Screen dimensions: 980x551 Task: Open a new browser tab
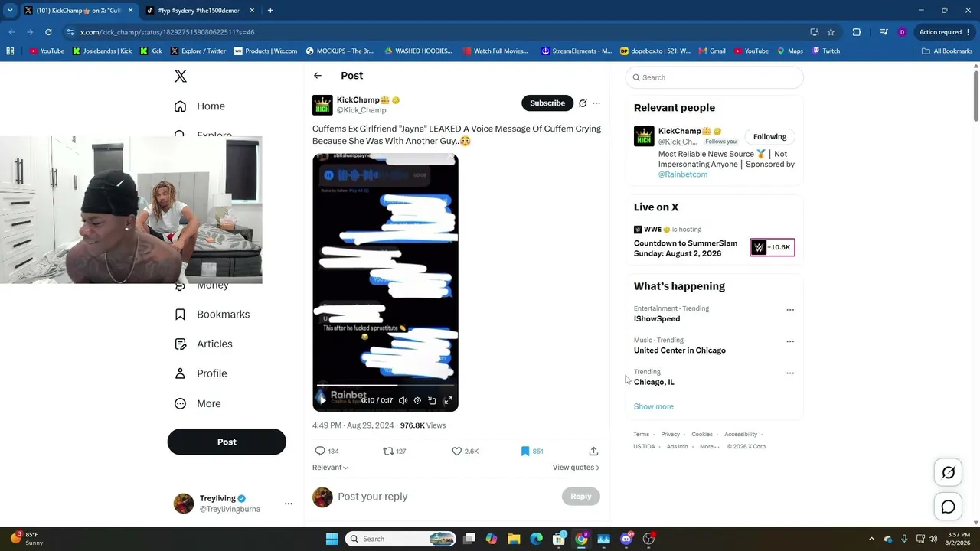(x=270, y=11)
